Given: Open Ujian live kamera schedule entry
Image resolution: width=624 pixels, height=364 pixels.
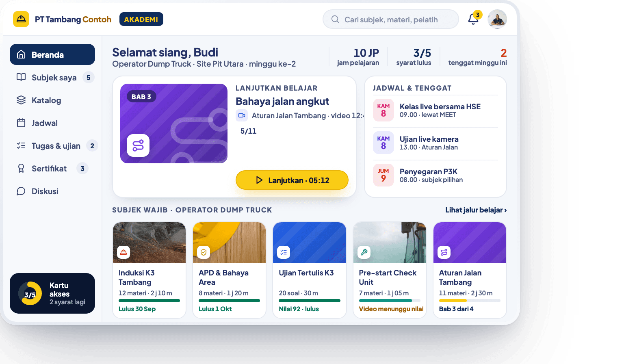Looking at the screenshot, I should (x=435, y=143).
